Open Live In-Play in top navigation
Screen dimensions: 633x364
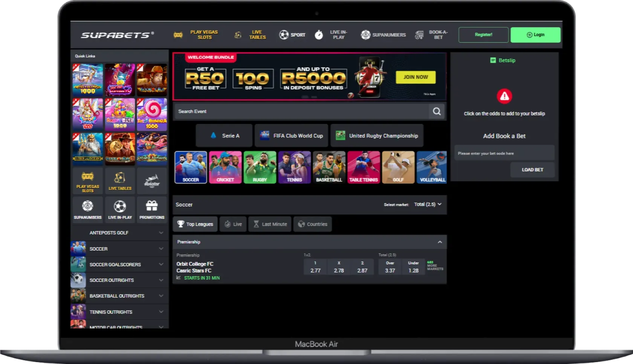coord(332,35)
